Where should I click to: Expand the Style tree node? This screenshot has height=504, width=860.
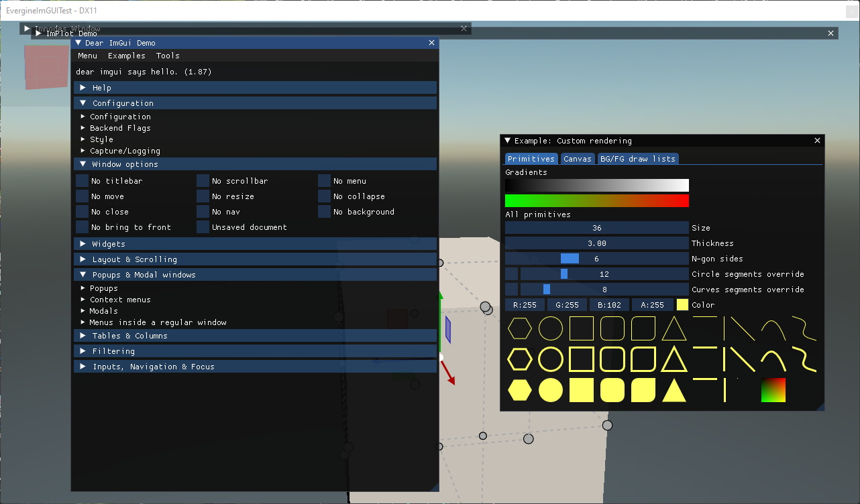[101, 139]
